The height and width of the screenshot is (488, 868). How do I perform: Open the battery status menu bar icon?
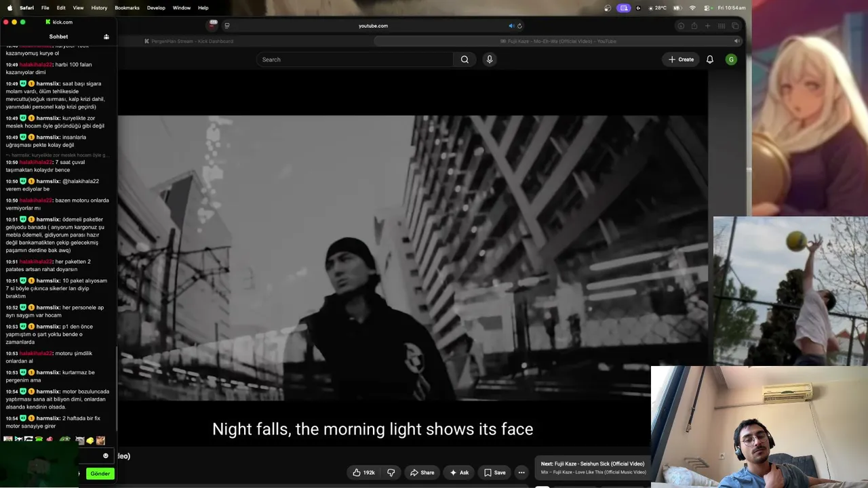677,7
